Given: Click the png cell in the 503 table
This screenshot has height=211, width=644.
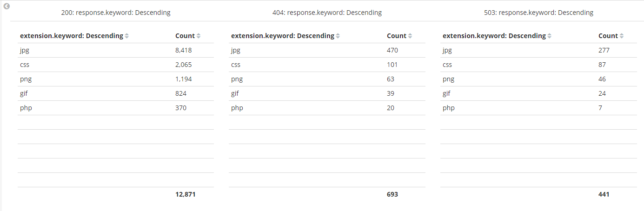Looking at the screenshot, I should (x=449, y=79).
